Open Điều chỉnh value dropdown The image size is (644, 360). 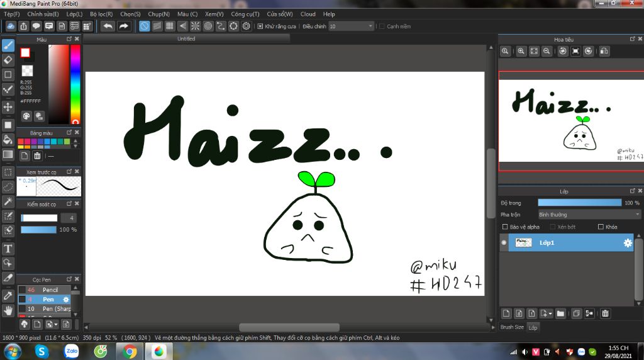[x=351, y=26]
